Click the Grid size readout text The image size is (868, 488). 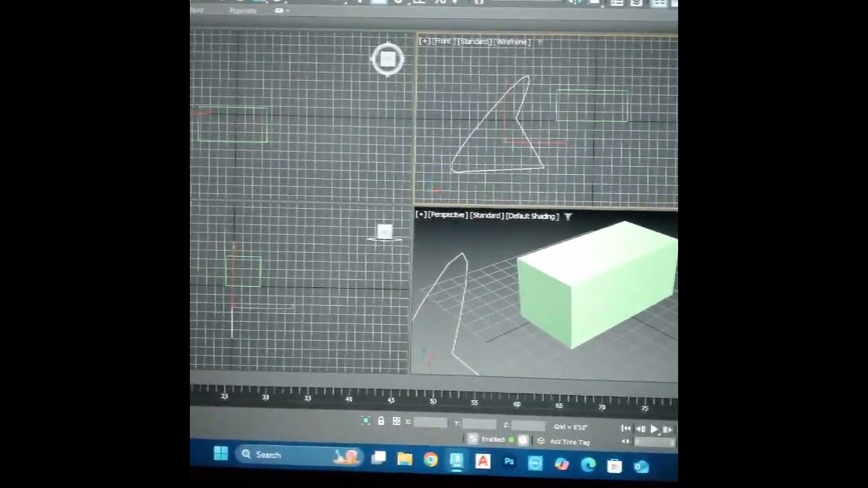[x=570, y=427]
